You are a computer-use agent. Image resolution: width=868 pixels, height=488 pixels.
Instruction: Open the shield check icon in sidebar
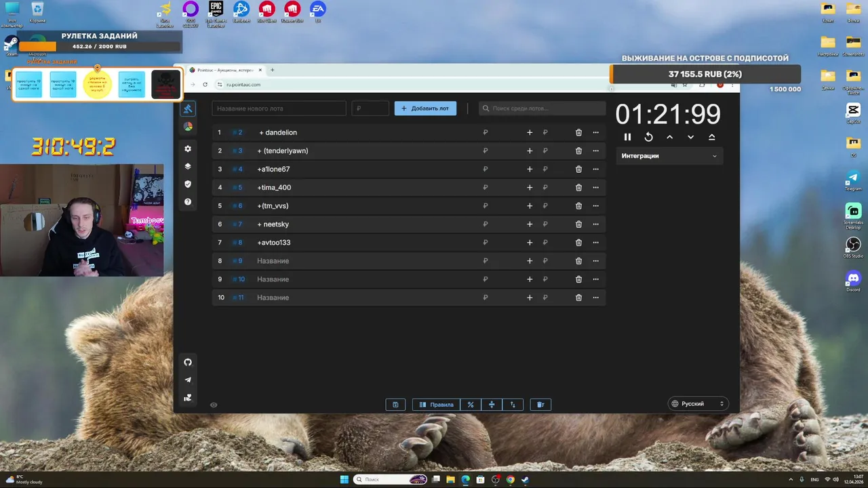[x=188, y=184]
